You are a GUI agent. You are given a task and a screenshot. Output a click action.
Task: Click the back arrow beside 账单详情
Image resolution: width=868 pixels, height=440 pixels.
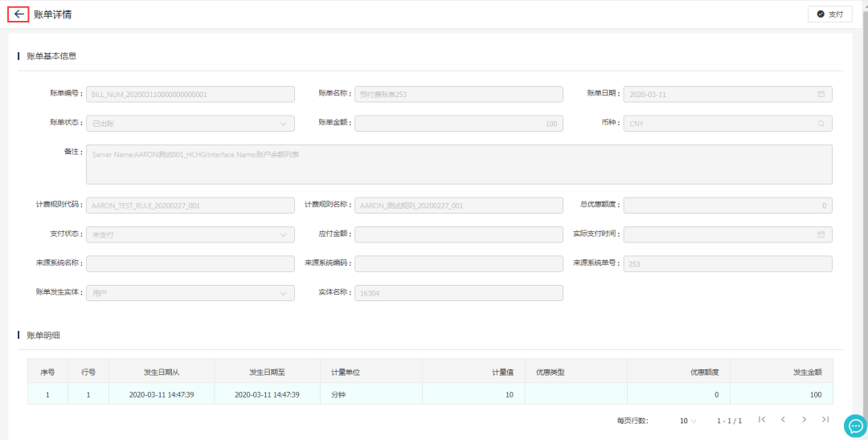tap(19, 14)
